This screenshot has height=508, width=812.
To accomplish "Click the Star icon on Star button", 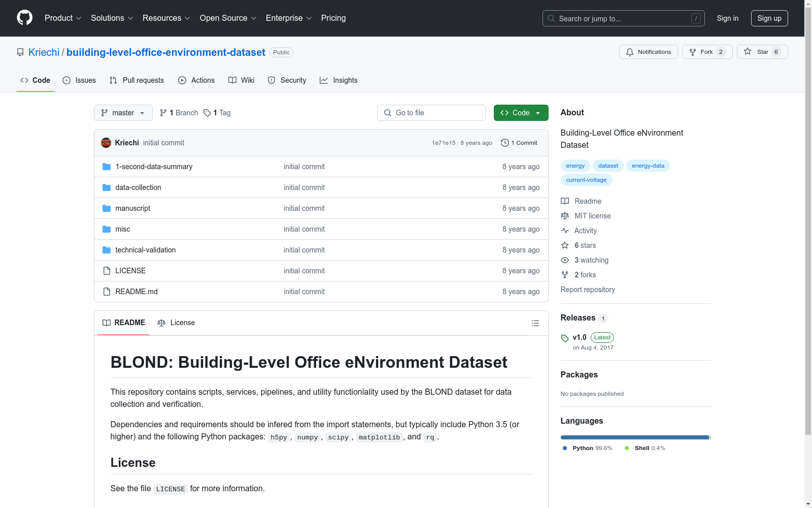I will 748,51.
